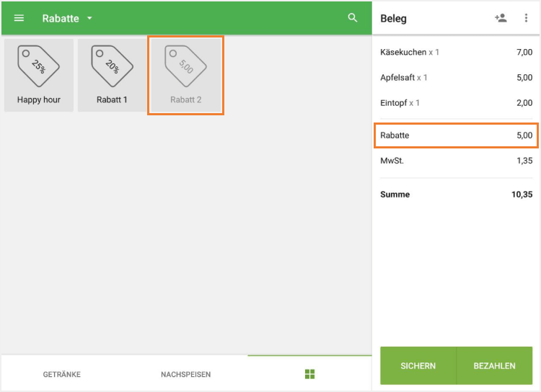Select the Eintopf receipt item

click(456, 103)
